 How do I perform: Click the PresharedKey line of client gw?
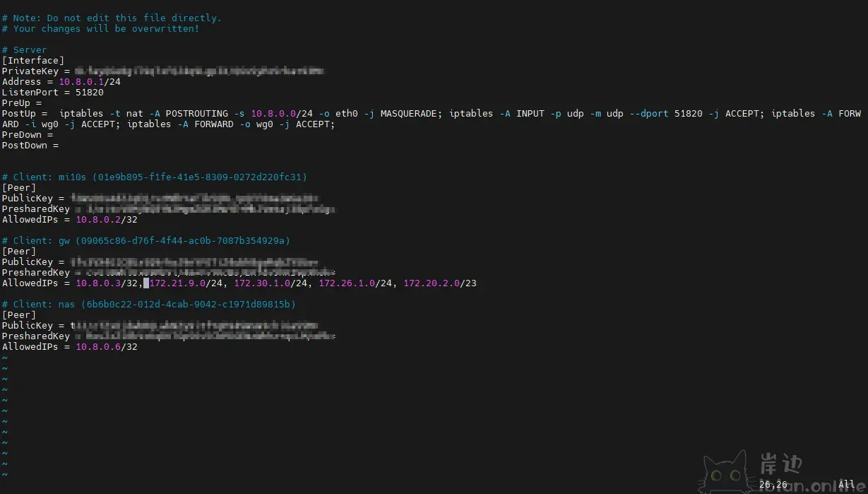[x=169, y=272]
